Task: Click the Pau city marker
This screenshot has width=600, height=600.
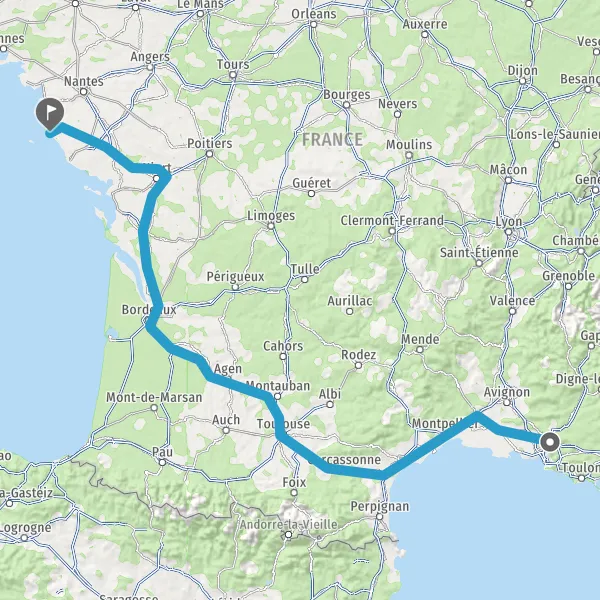Action: 162,463
